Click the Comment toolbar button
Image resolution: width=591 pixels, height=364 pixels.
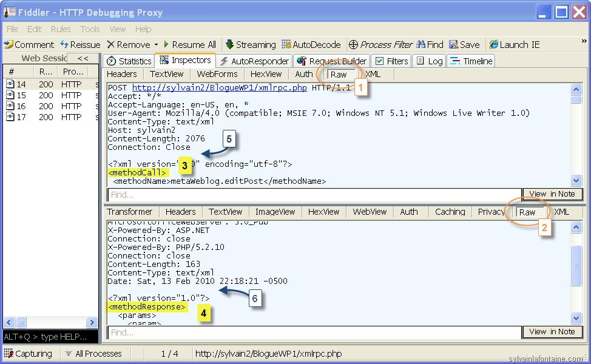tap(29, 45)
